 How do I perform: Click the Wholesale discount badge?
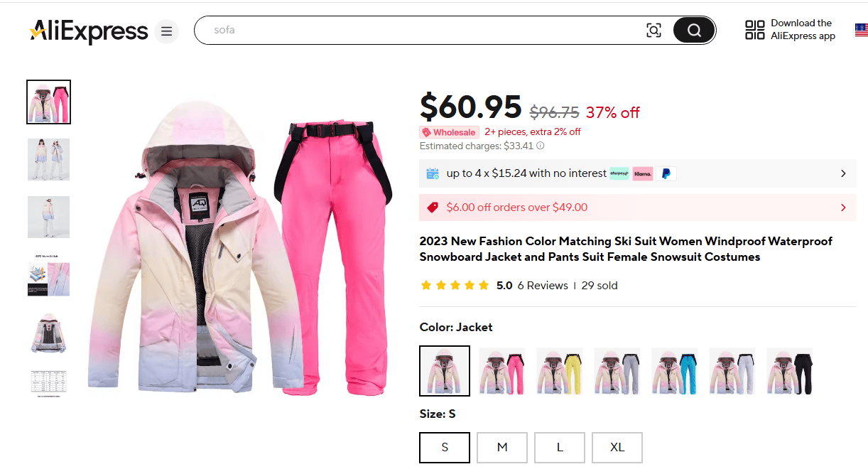[449, 132]
